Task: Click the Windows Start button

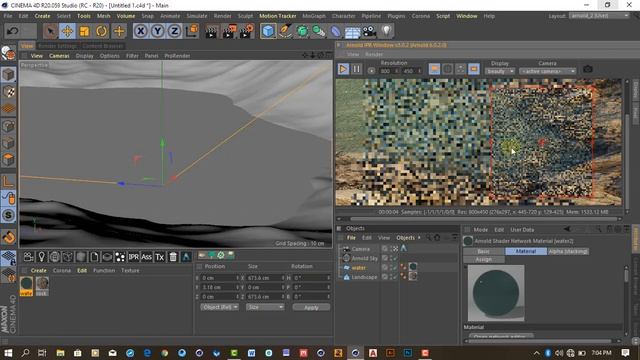Action: [8, 353]
